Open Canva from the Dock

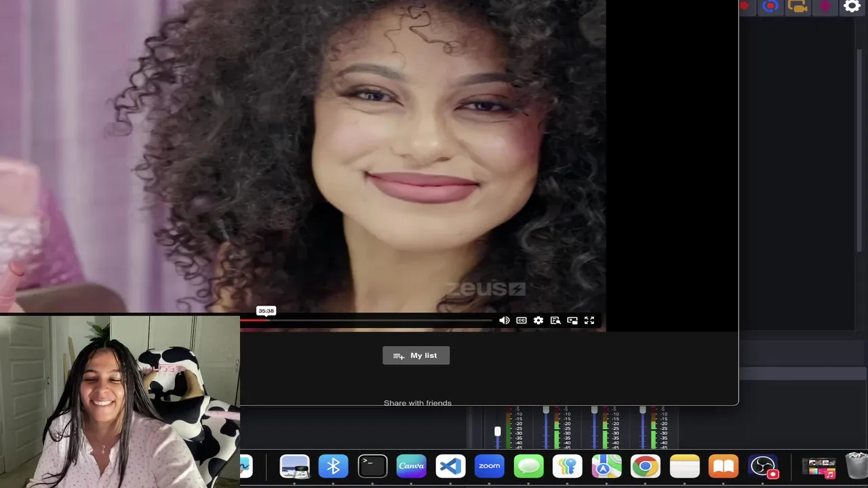point(411,466)
